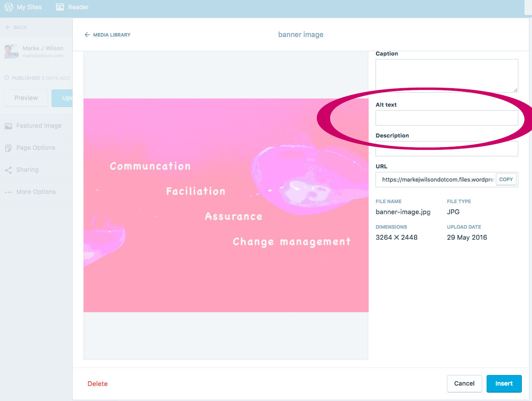Click the More Options ellipsis icon
This screenshot has width=532, height=401.
point(8,192)
